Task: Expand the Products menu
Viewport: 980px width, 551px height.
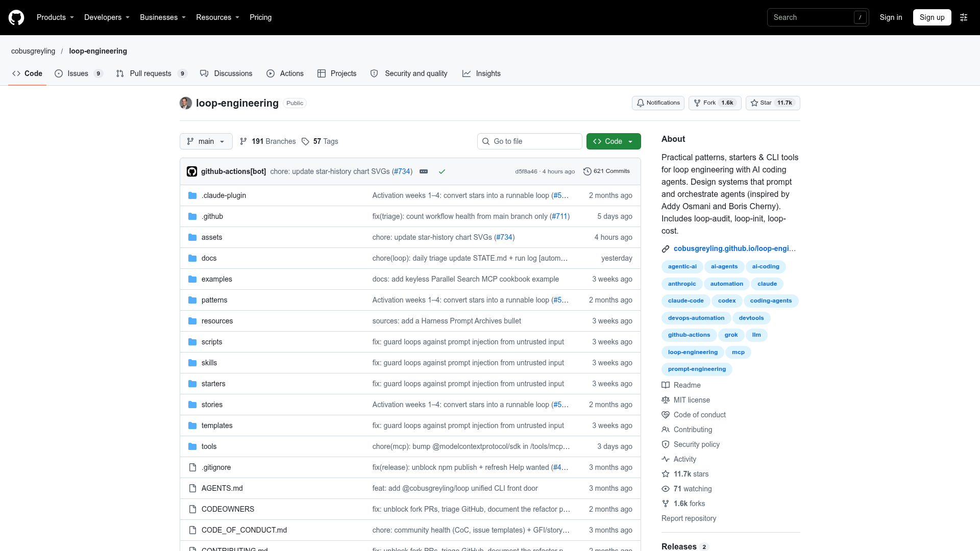Action: click(55, 17)
